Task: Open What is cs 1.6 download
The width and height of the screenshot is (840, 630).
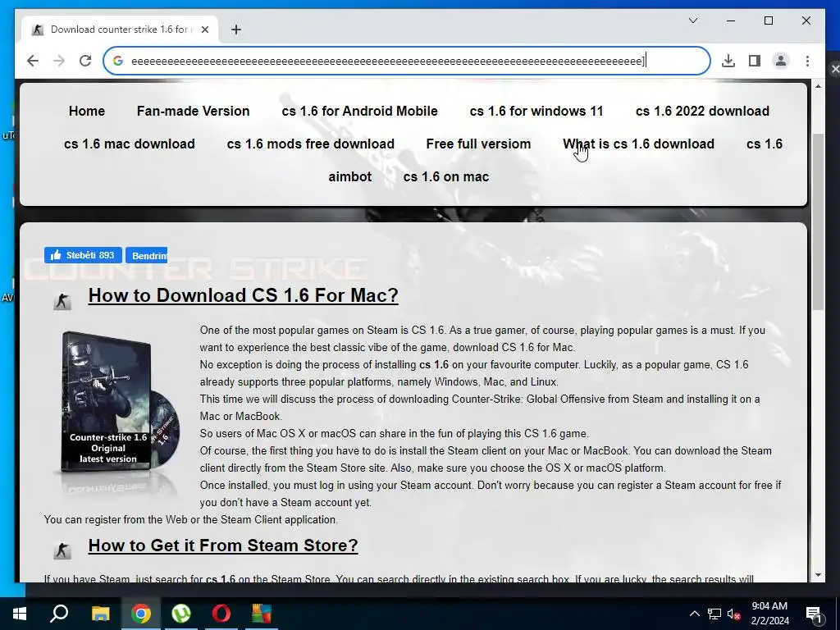Action: coord(638,144)
